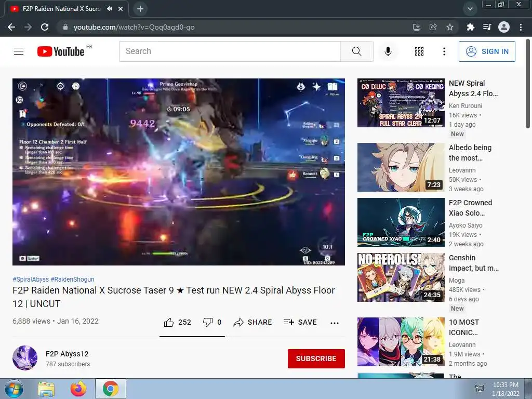Open F2P Crowned Xiao Solo thumbnail

coord(401,222)
